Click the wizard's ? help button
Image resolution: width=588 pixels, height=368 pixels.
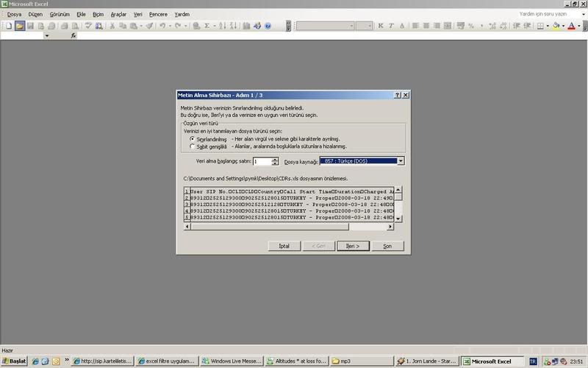tap(398, 95)
